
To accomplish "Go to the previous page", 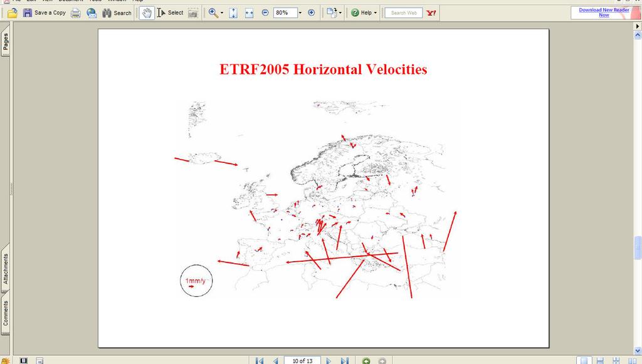I will [276, 361].
